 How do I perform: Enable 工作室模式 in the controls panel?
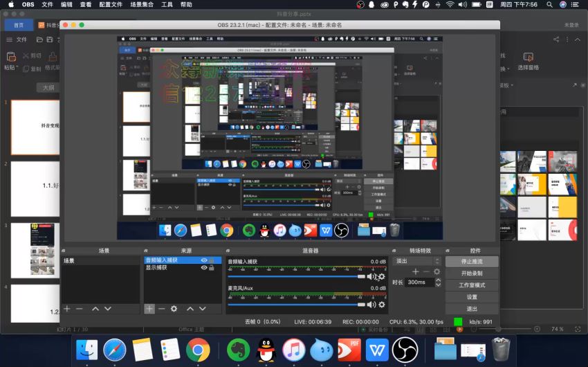[472, 285]
